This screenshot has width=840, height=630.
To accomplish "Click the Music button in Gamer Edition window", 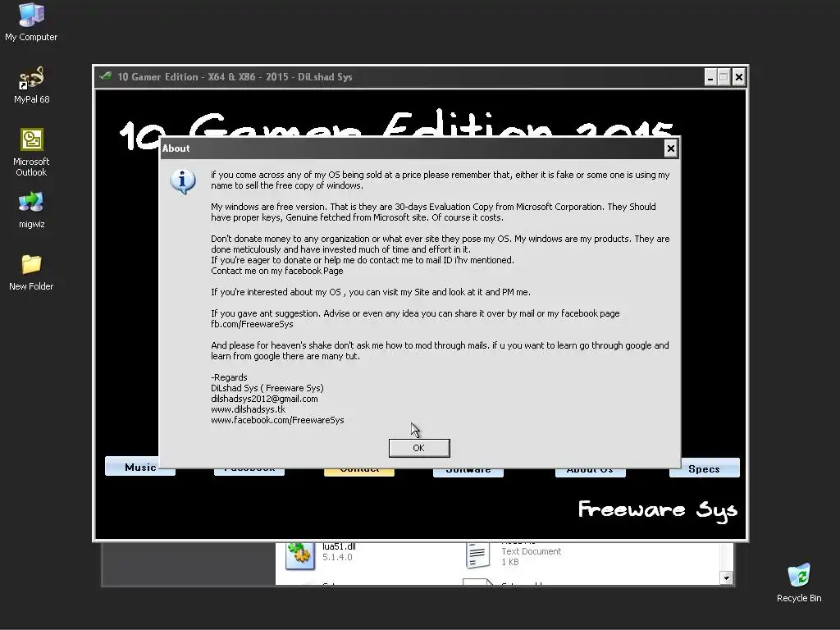I will 139,467.
